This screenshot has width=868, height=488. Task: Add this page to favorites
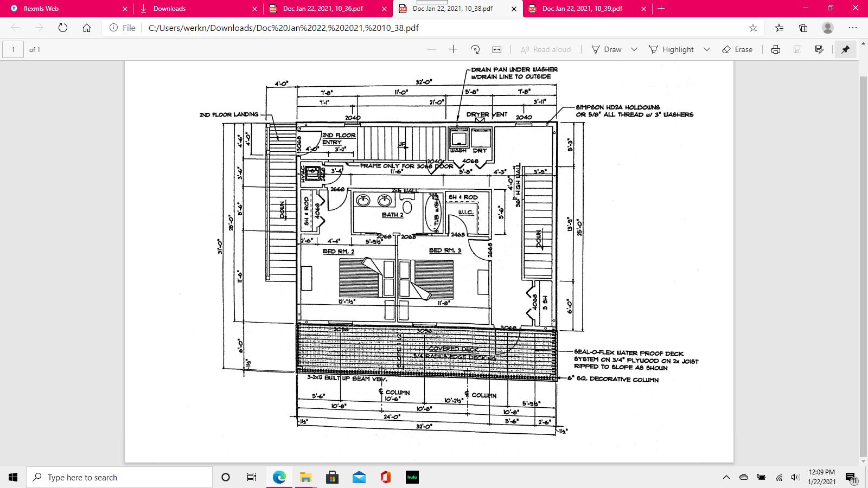753,28
